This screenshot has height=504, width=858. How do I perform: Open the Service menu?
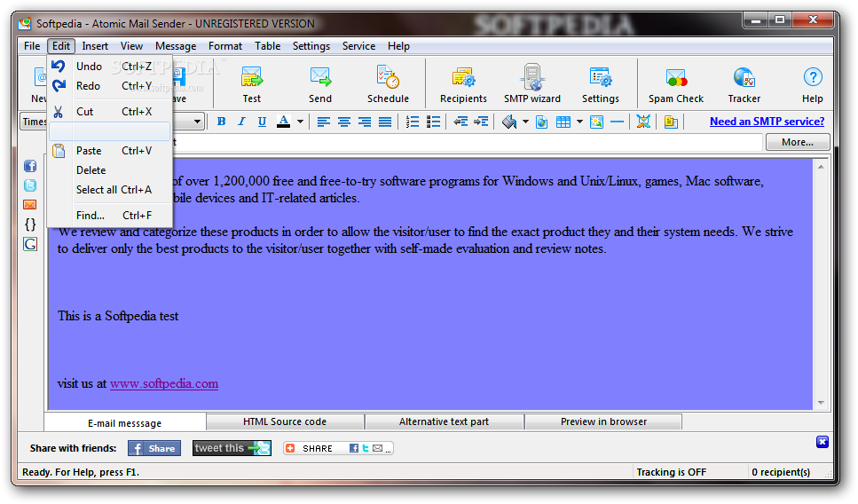(x=359, y=46)
